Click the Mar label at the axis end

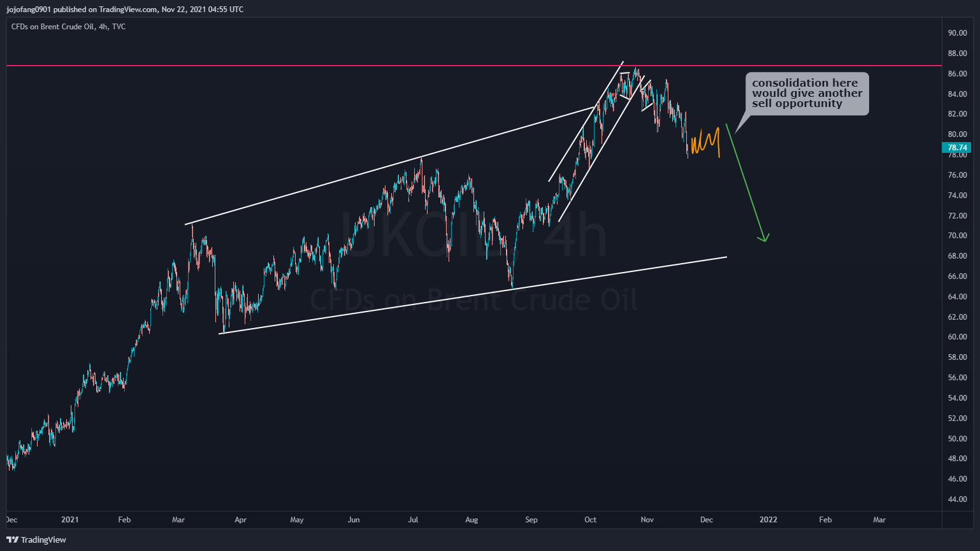879,520
